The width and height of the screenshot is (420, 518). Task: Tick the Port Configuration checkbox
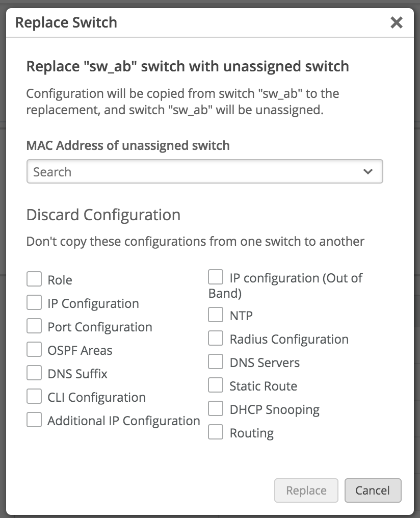tap(34, 326)
